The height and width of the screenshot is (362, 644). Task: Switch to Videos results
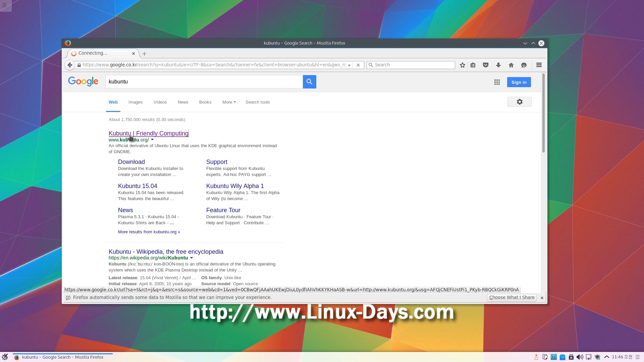click(160, 102)
